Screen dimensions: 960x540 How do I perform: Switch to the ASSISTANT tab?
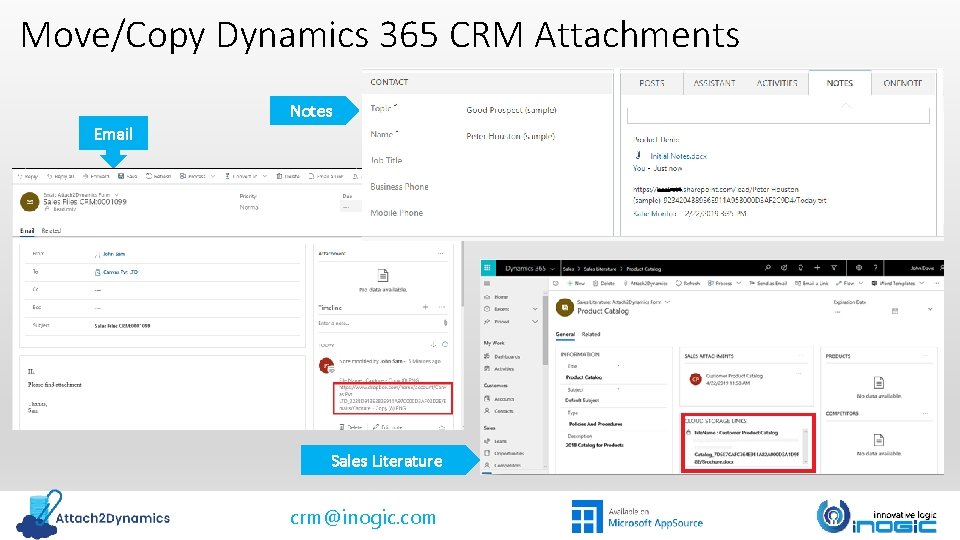coord(714,83)
